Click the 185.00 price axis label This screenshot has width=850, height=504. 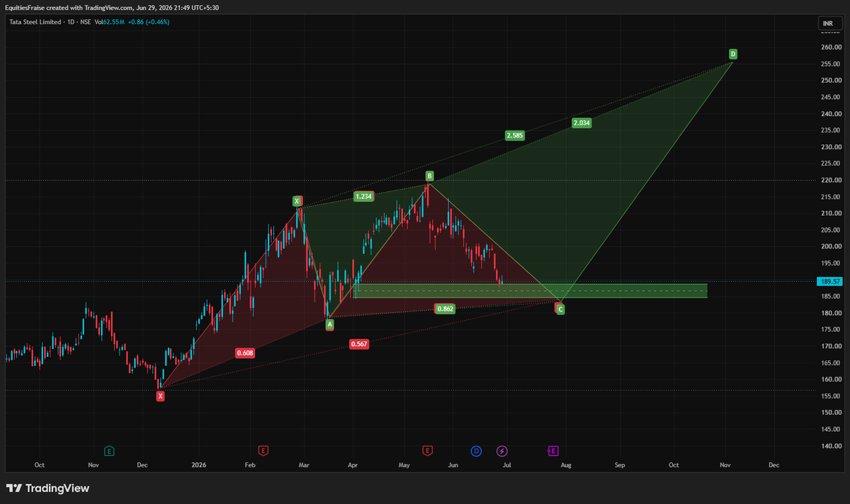[x=830, y=296]
